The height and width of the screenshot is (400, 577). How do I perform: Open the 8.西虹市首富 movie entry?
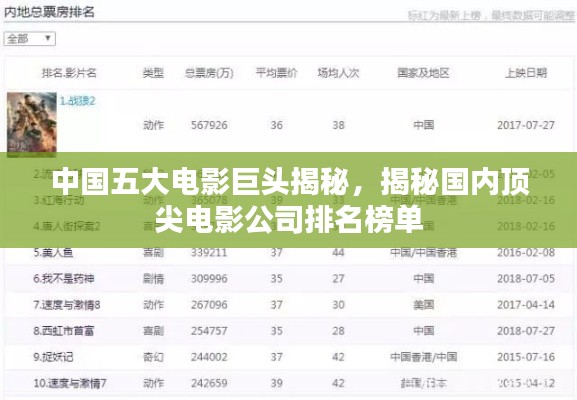click(64, 331)
